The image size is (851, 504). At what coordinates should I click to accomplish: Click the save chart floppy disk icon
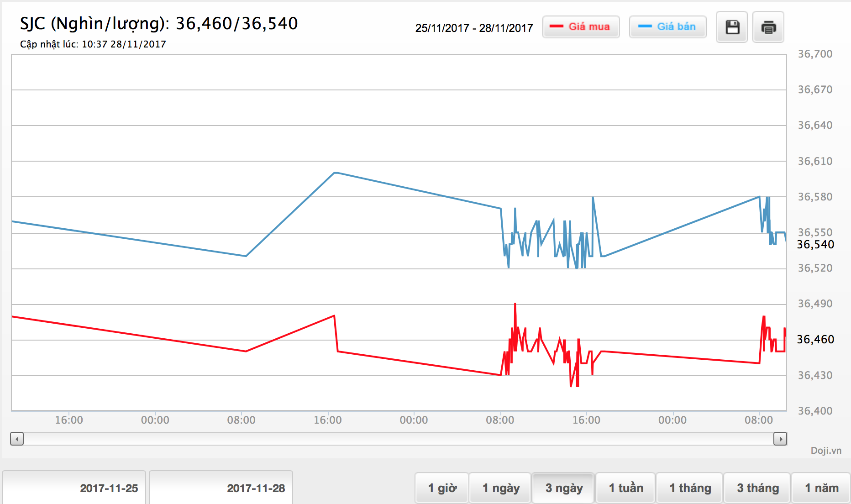732,27
